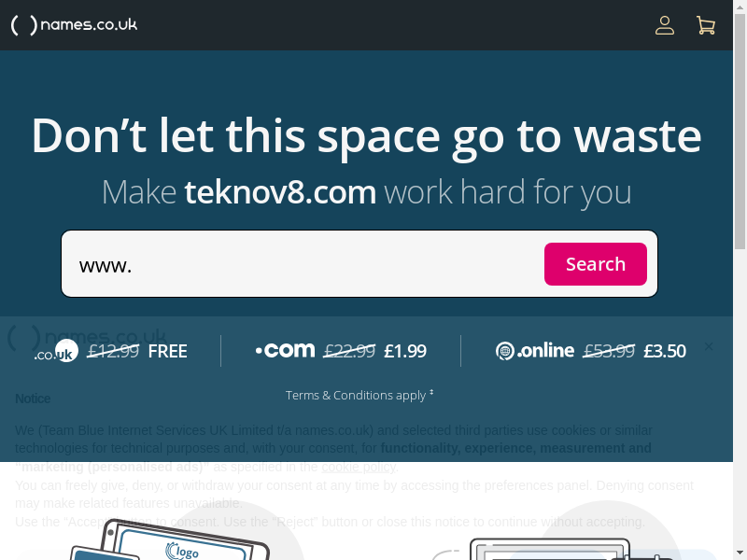Click the FREE .co.uk price offer
747x560 pixels.
168,352
